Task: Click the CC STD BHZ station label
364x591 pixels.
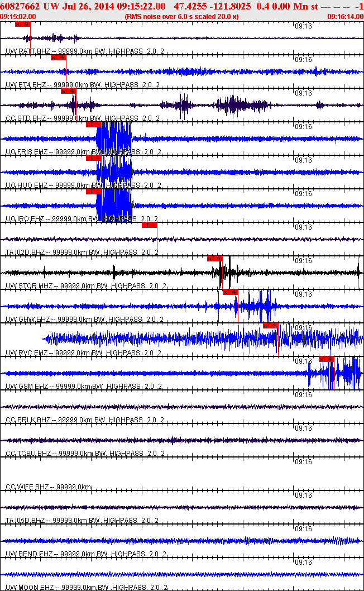Action: 26,118
